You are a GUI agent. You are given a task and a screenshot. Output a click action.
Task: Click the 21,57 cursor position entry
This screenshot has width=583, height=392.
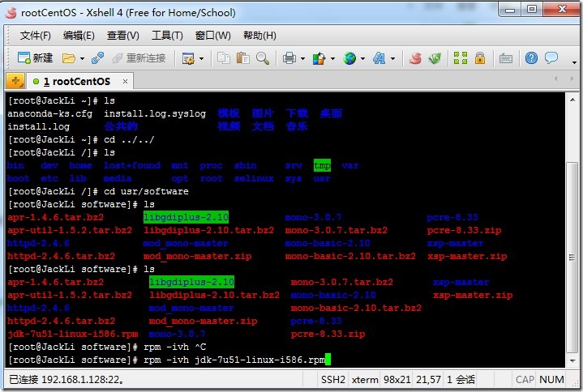pos(428,380)
